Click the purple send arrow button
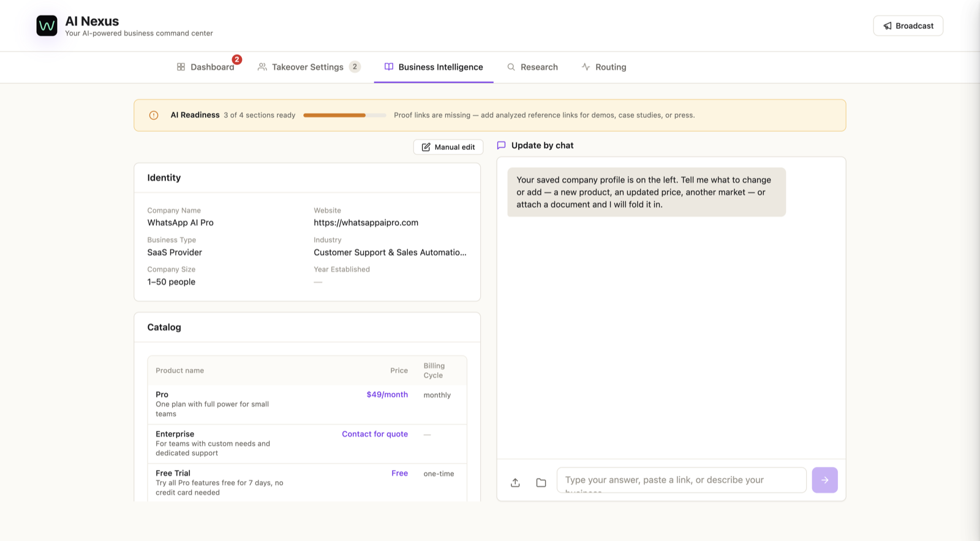The image size is (980, 541). (x=824, y=480)
